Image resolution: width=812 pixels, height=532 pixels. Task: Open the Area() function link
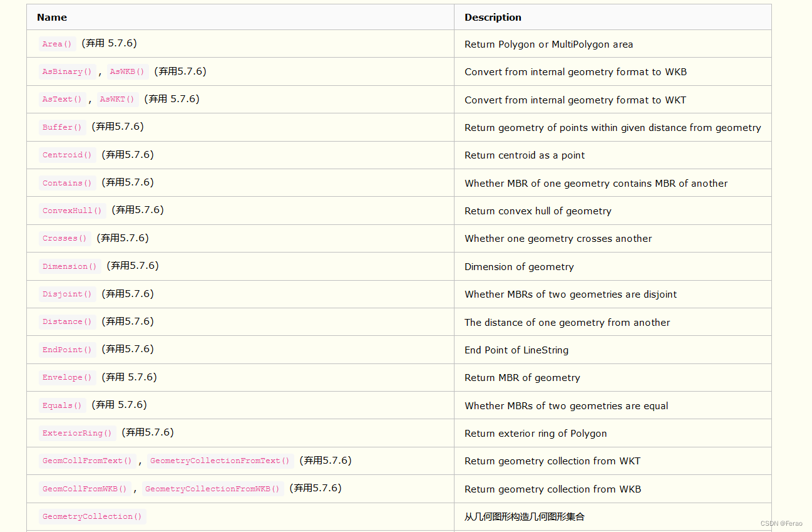pos(57,44)
